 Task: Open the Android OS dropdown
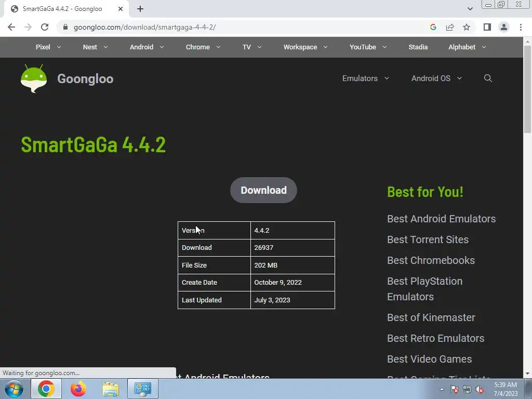(436, 78)
